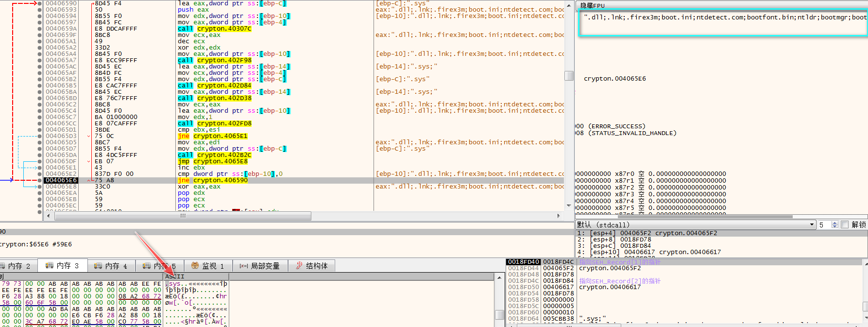Open the 默认 (stdcall) calling convention dropdown

click(812, 224)
